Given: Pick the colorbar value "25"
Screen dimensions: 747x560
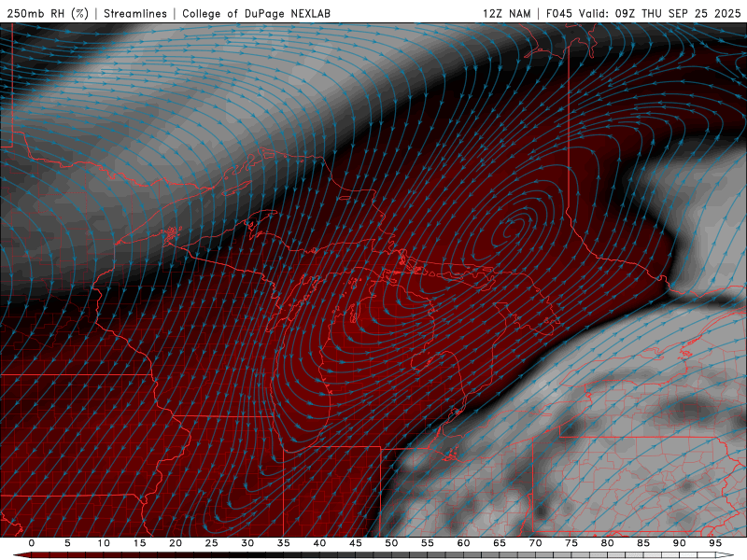Looking at the screenshot, I should pos(212,543).
